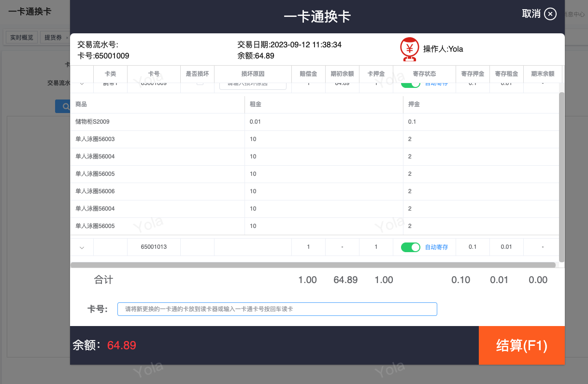Screen dimensions: 588x384
Task: Close the 提货券 tab with its x
Action: (67, 38)
